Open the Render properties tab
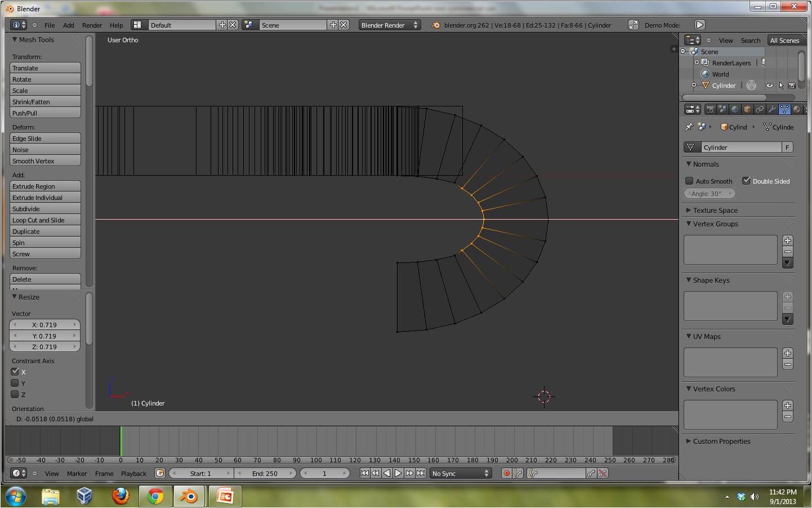This screenshot has width=812, height=508. pos(710,109)
